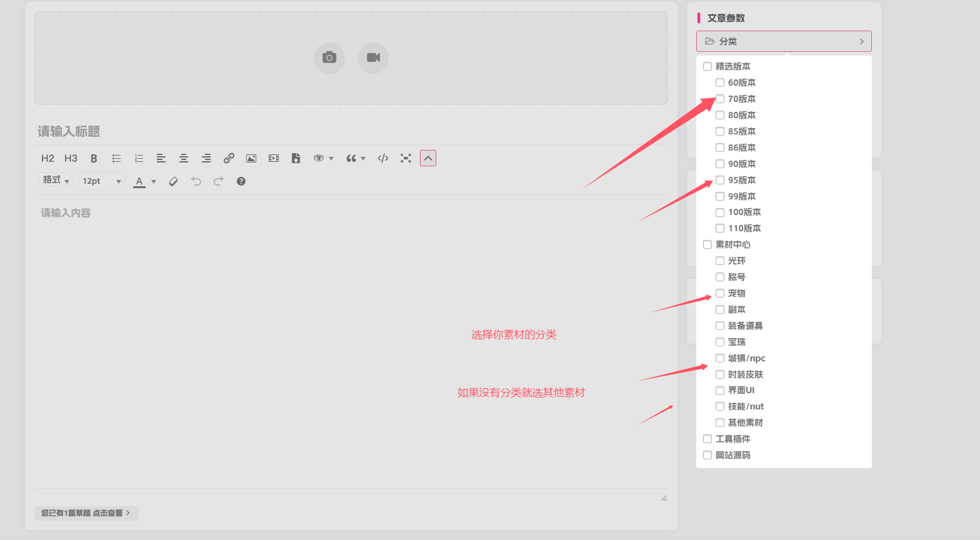Open the 格式 format dropdown
Image resolution: width=980 pixels, height=540 pixels.
coord(56,181)
